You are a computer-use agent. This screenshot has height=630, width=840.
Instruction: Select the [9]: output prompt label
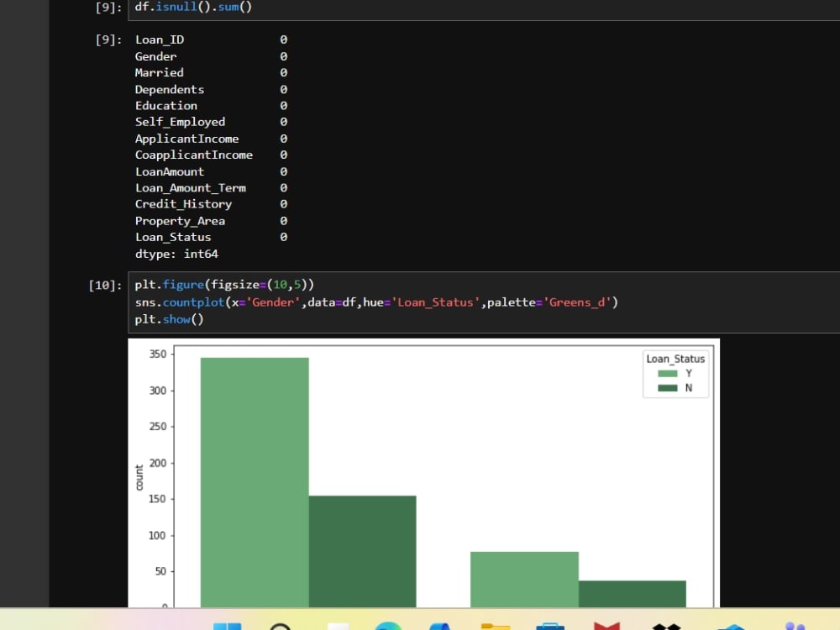(108, 39)
